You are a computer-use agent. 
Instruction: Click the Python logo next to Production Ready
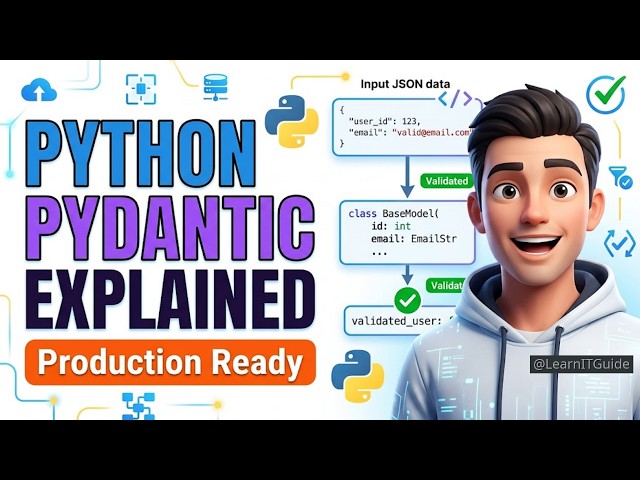358,376
